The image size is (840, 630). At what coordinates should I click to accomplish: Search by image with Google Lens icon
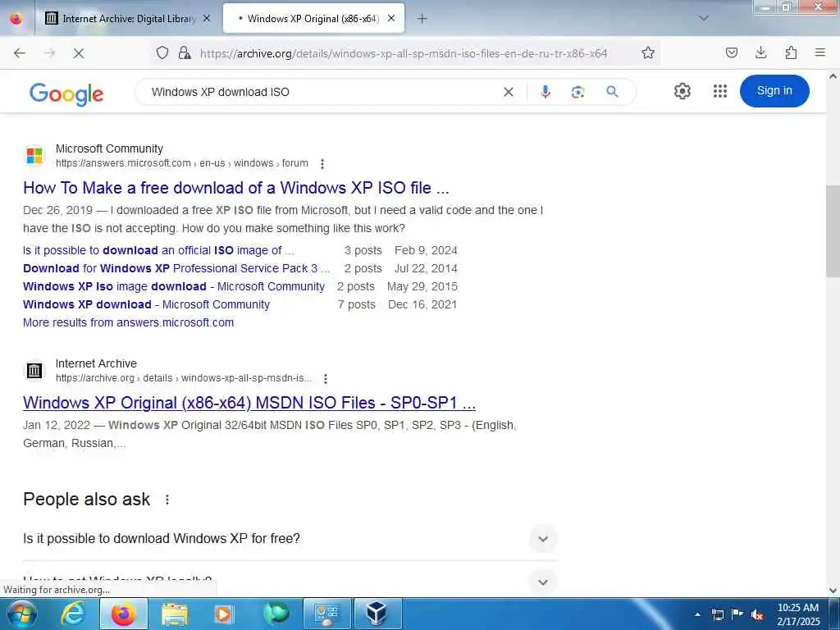[578, 92]
